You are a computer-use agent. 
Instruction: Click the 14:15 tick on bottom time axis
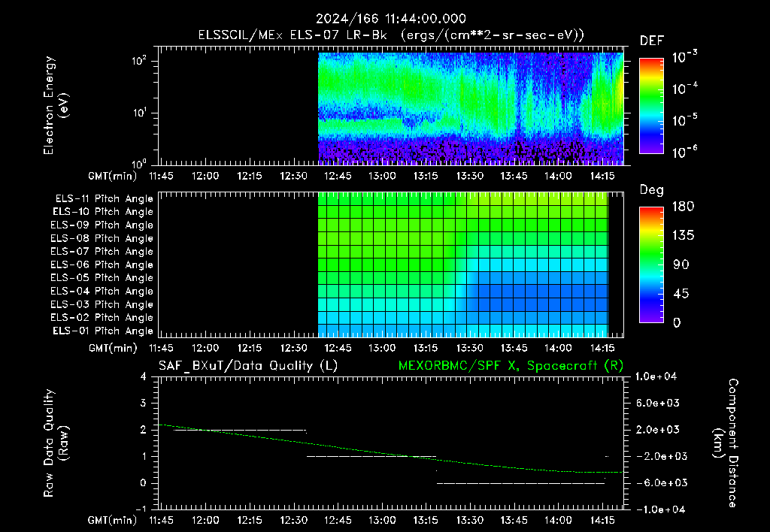point(602,520)
